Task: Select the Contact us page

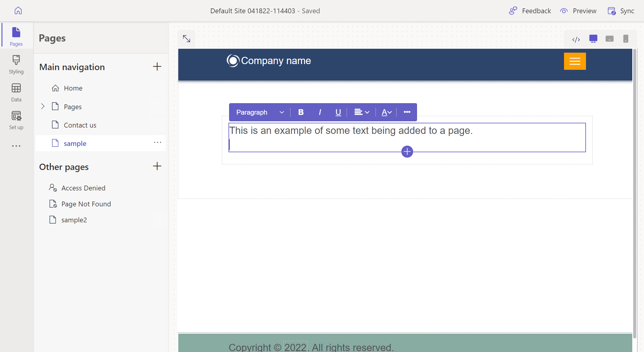Action: [80, 125]
